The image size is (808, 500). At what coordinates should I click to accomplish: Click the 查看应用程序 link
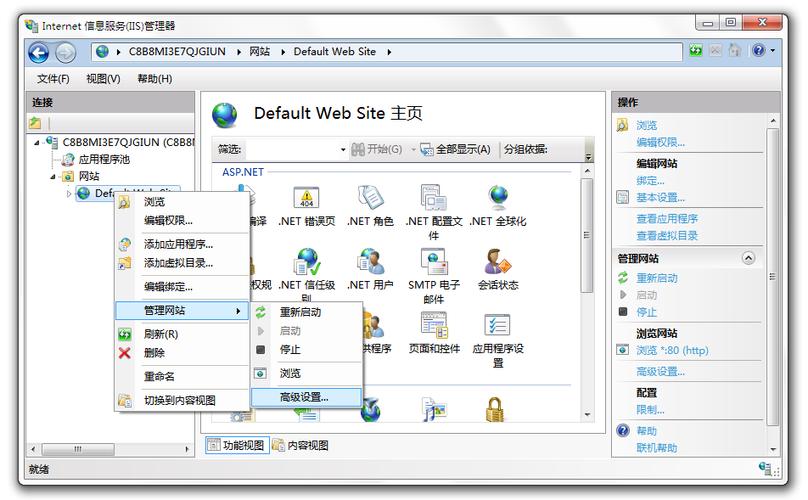click(x=667, y=219)
